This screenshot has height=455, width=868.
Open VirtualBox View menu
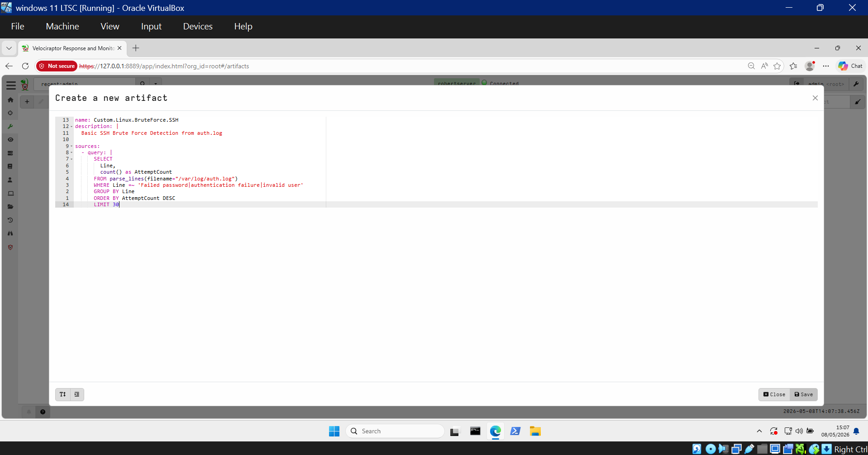pyautogui.click(x=110, y=26)
